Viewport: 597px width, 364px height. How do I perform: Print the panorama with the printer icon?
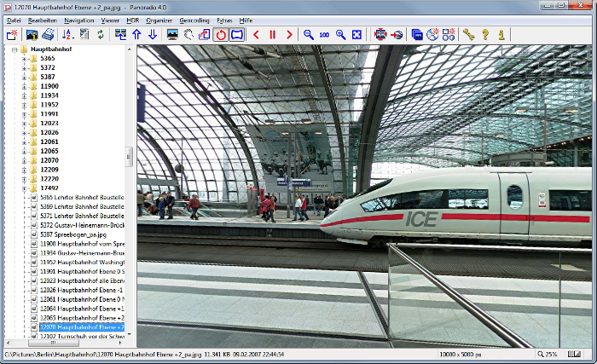click(x=48, y=35)
